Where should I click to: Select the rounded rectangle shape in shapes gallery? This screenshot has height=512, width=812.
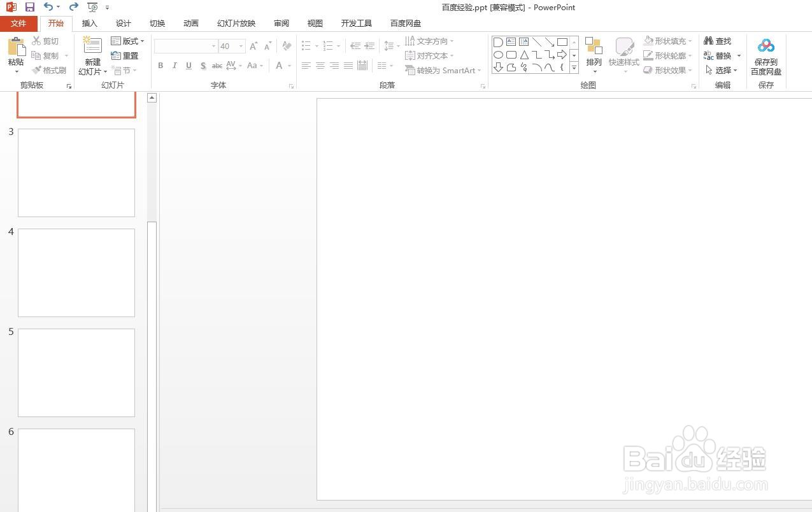511,55
